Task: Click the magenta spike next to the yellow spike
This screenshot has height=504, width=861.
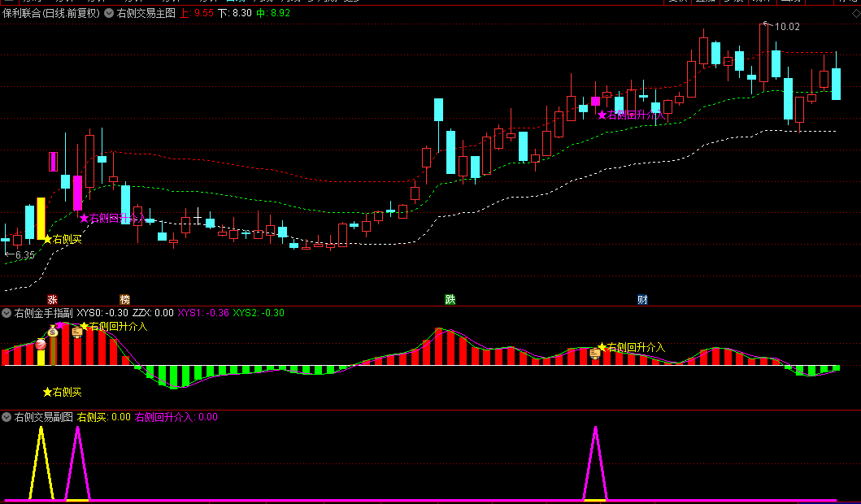Action: pos(77,463)
